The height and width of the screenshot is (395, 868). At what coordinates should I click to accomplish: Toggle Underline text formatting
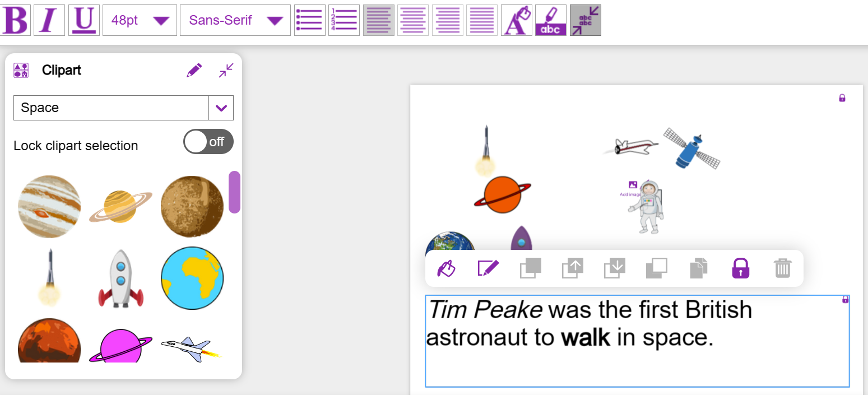point(84,20)
